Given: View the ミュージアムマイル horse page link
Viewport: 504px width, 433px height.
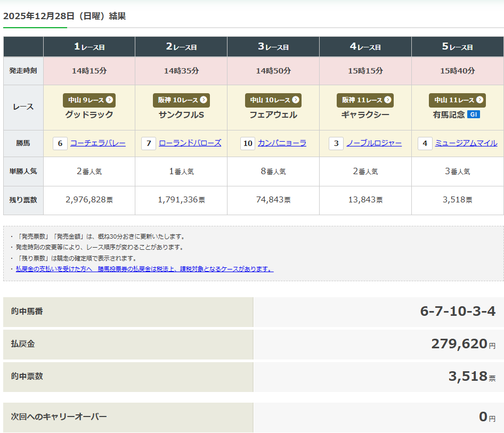Looking at the screenshot, I should (466, 143).
